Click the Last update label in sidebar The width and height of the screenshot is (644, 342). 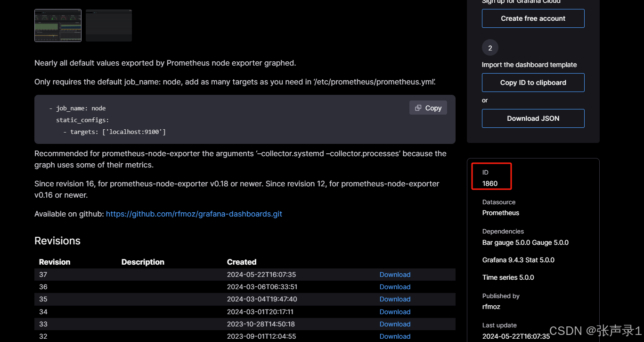tap(499, 325)
